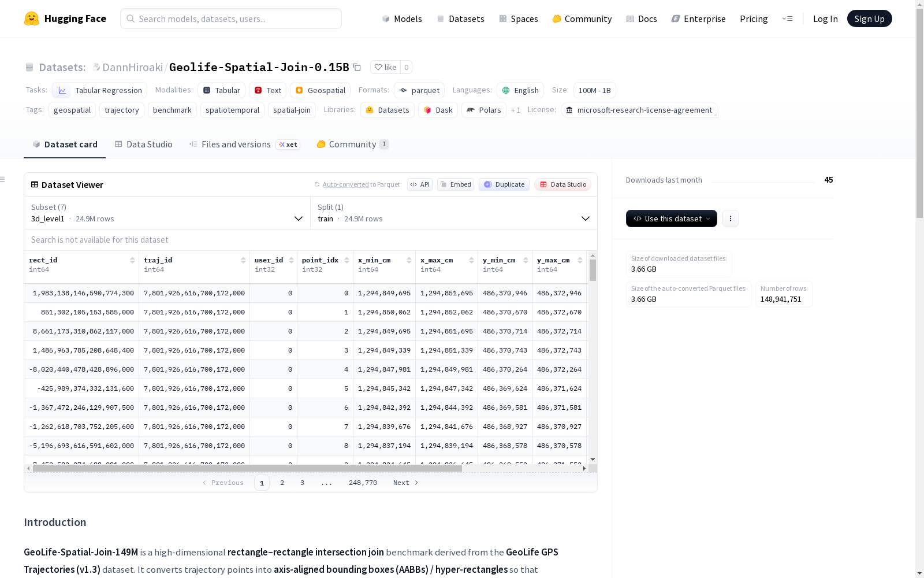Image resolution: width=924 pixels, height=578 pixels.
Task: Go to the Next page of rows
Action: tap(405, 483)
